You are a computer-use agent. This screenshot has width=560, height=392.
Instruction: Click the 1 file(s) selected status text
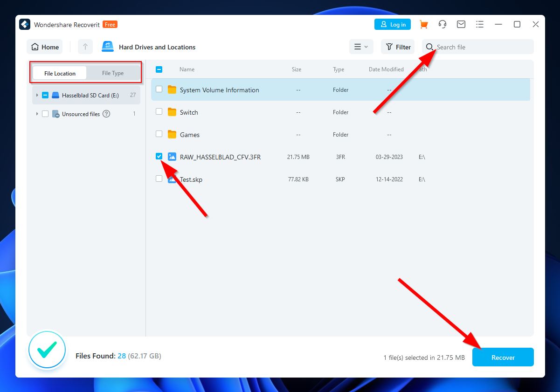click(424, 358)
